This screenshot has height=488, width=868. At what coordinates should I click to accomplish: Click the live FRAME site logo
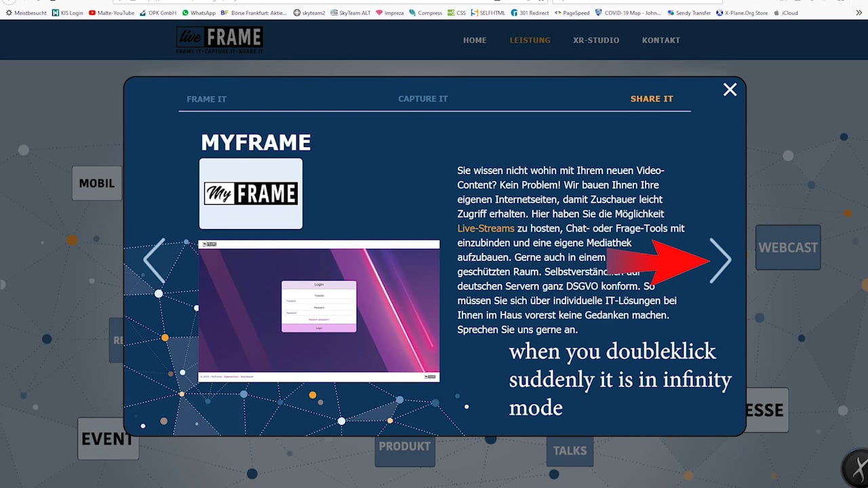(220, 40)
